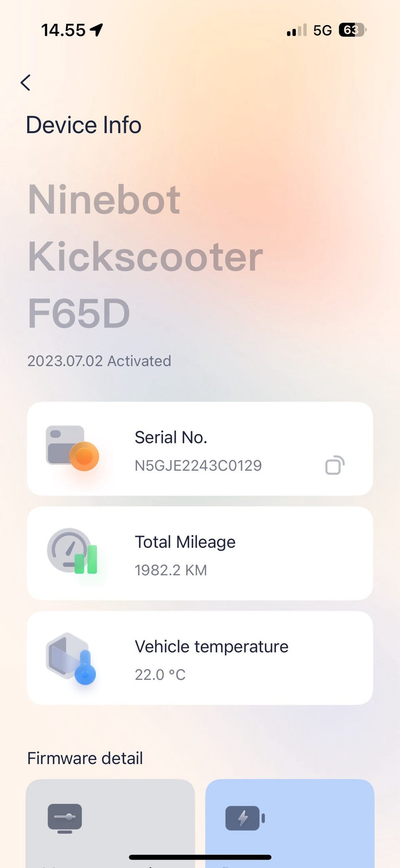Tap the Total Mileage label
This screenshot has height=868, width=400.
185,542
